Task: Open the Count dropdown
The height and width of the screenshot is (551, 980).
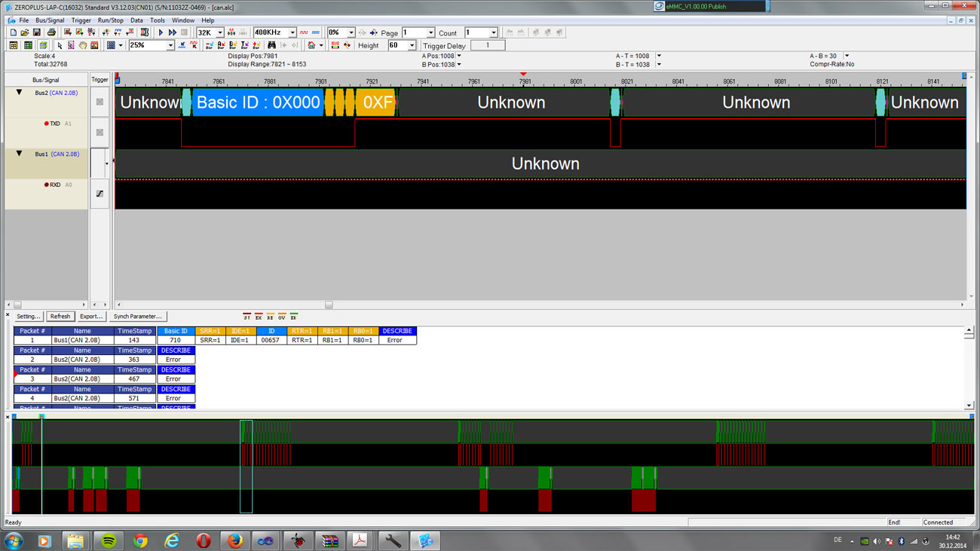Action: [x=494, y=32]
